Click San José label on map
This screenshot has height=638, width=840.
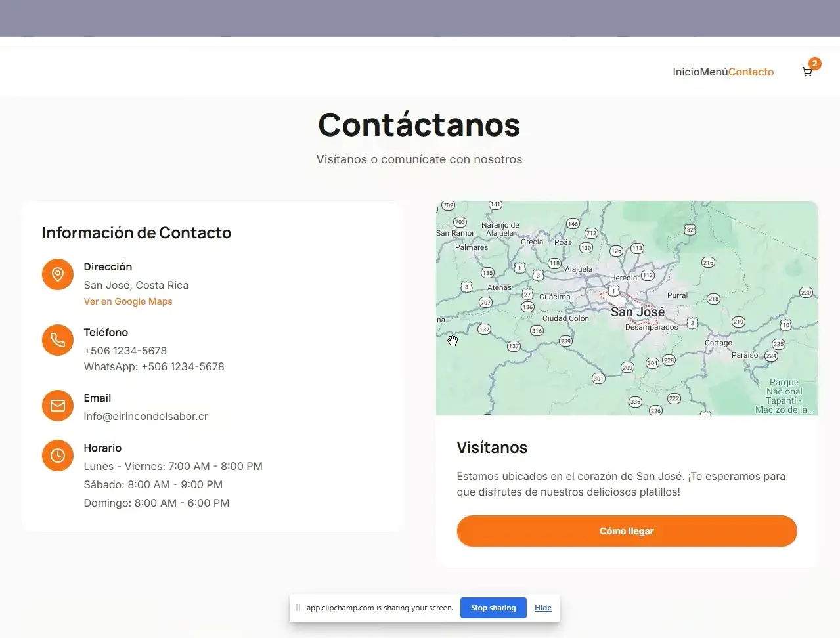coord(637,312)
